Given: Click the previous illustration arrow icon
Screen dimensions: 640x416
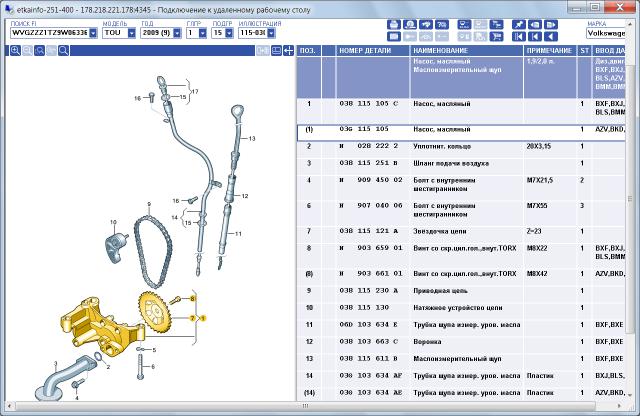Looking at the screenshot, I should click(x=535, y=24).
